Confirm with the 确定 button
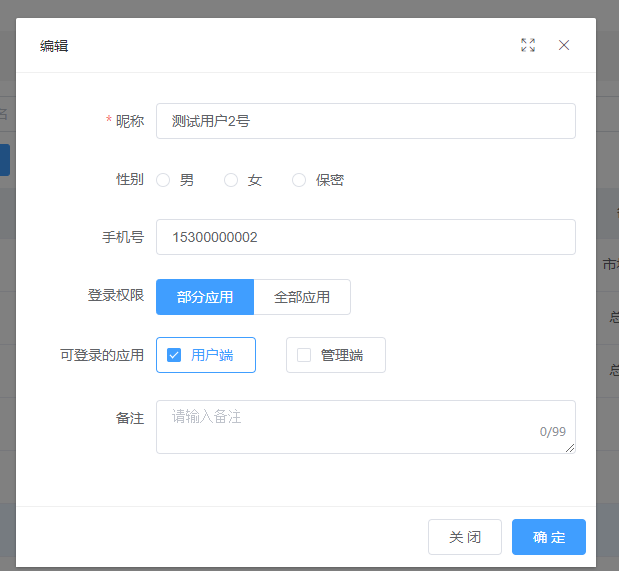The height and width of the screenshot is (571, 619). [x=549, y=537]
